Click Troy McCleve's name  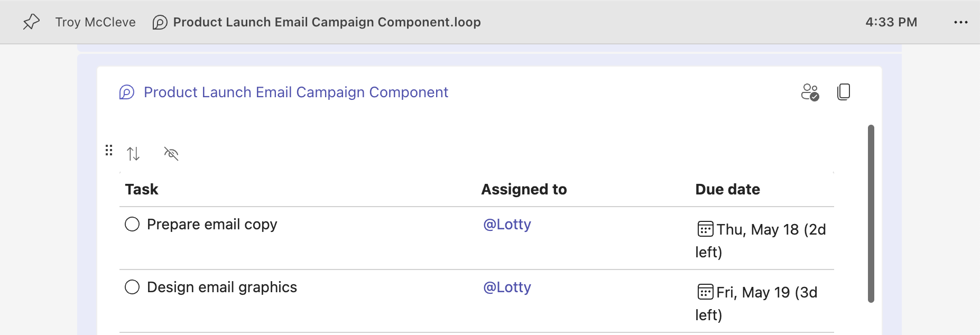tap(95, 22)
